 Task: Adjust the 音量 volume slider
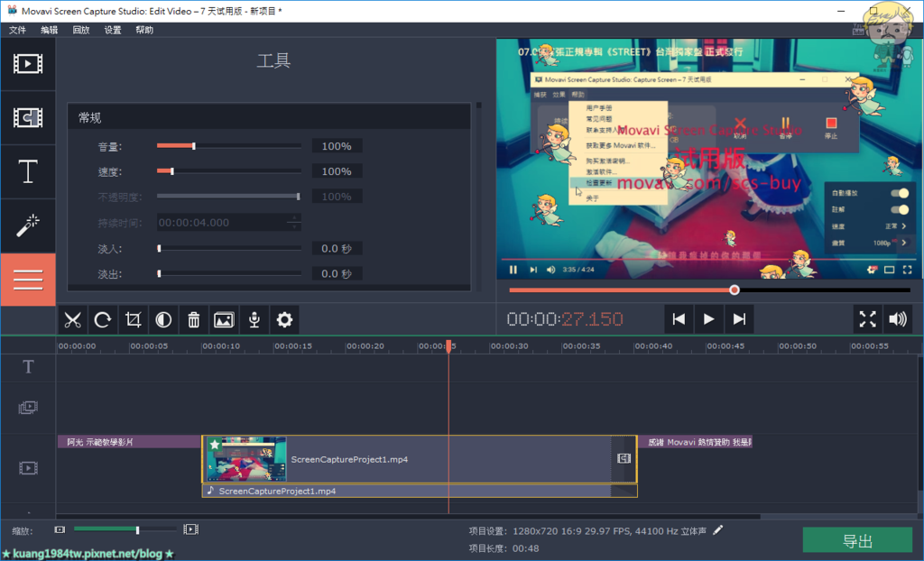pyautogui.click(x=228, y=146)
